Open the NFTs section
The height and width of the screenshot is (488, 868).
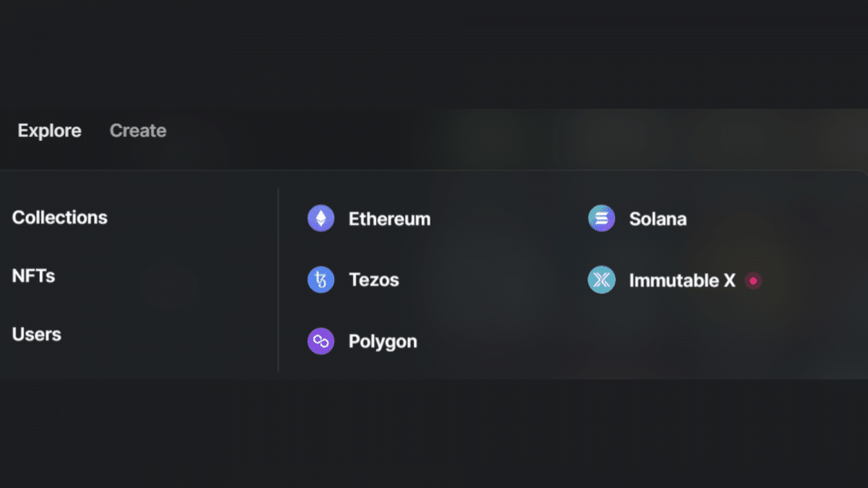point(33,275)
